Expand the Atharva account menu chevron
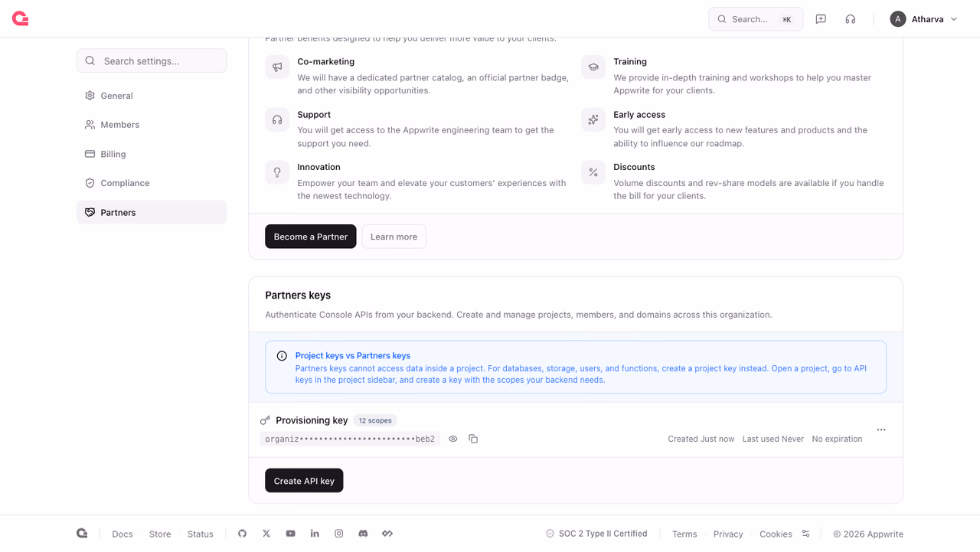980x552 pixels. click(x=954, y=19)
